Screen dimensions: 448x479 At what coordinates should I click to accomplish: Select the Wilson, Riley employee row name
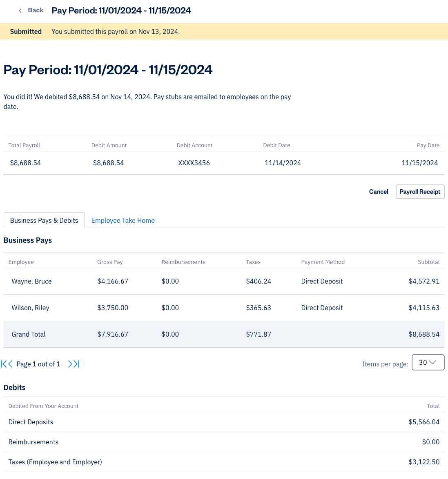(31, 308)
